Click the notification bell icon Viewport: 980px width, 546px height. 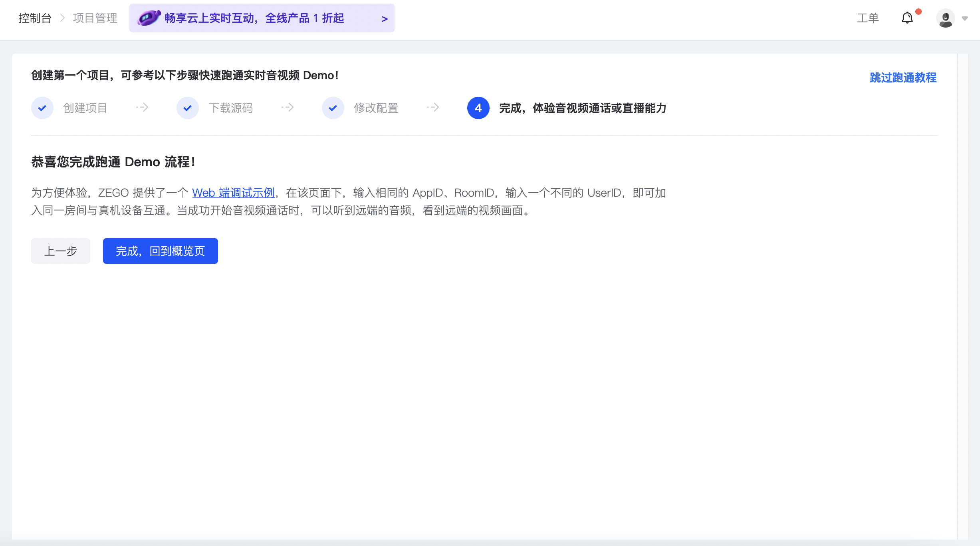[x=907, y=18]
